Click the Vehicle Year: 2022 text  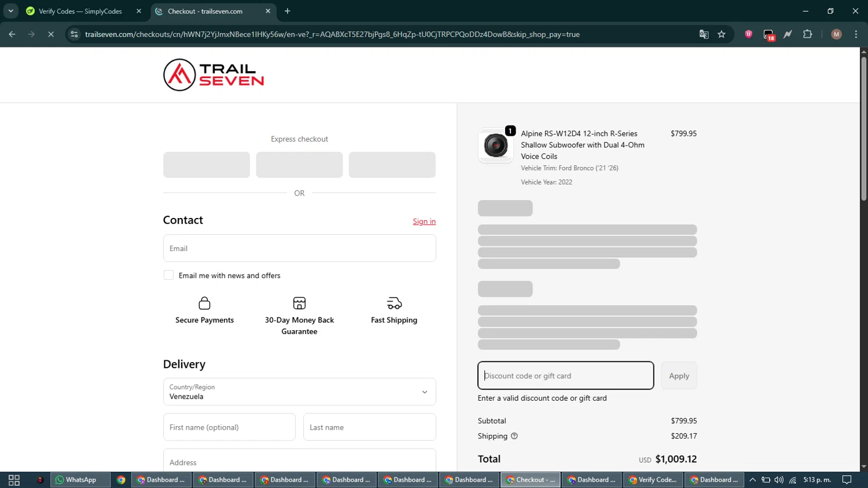click(546, 182)
